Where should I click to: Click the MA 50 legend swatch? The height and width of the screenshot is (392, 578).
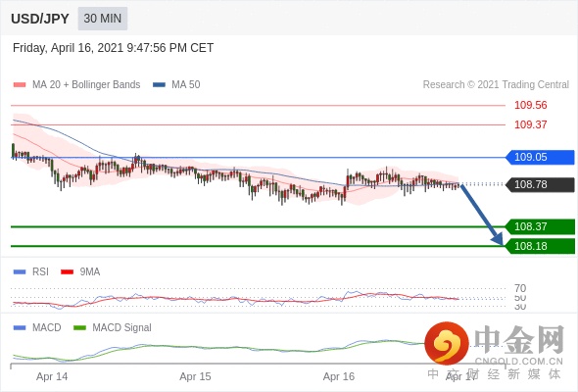click(x=159, y=85)
